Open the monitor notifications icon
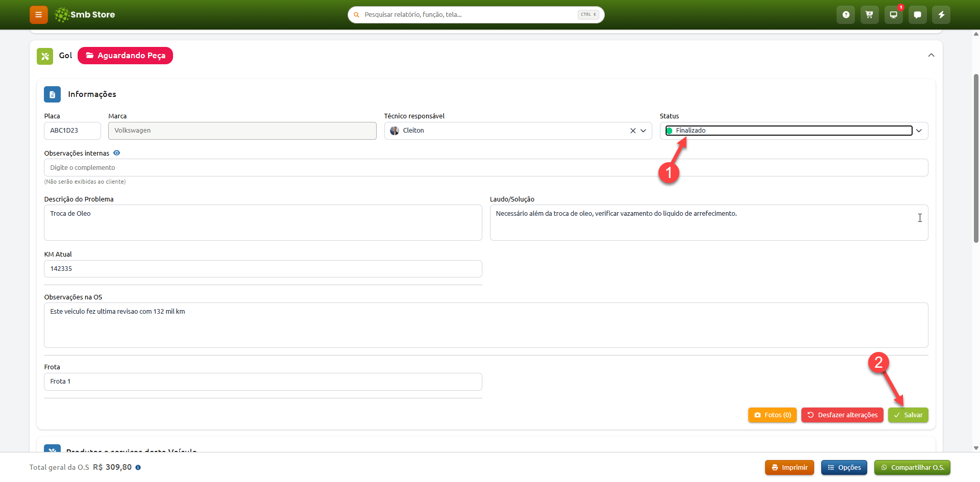980x482 pixels. click(893, 15)
